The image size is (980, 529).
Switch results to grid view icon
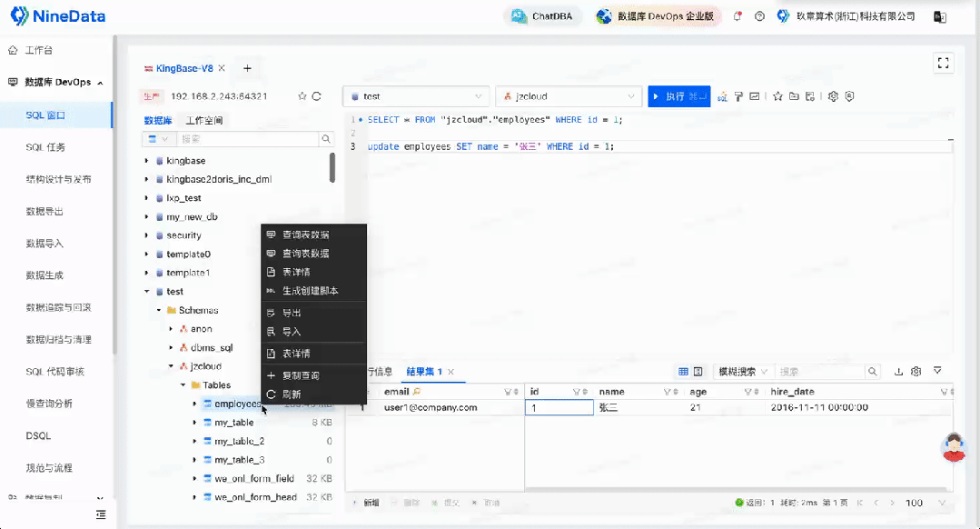click(x=683, y=372)
